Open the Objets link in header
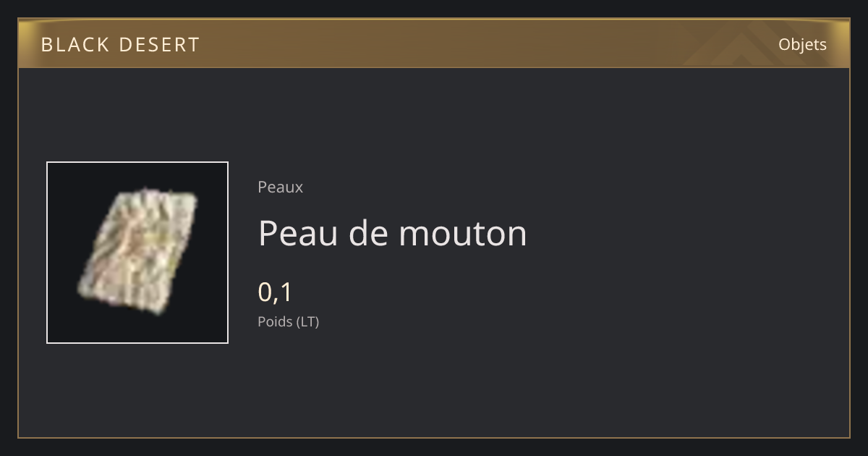868x456 pixels. [x=802, y=45]
